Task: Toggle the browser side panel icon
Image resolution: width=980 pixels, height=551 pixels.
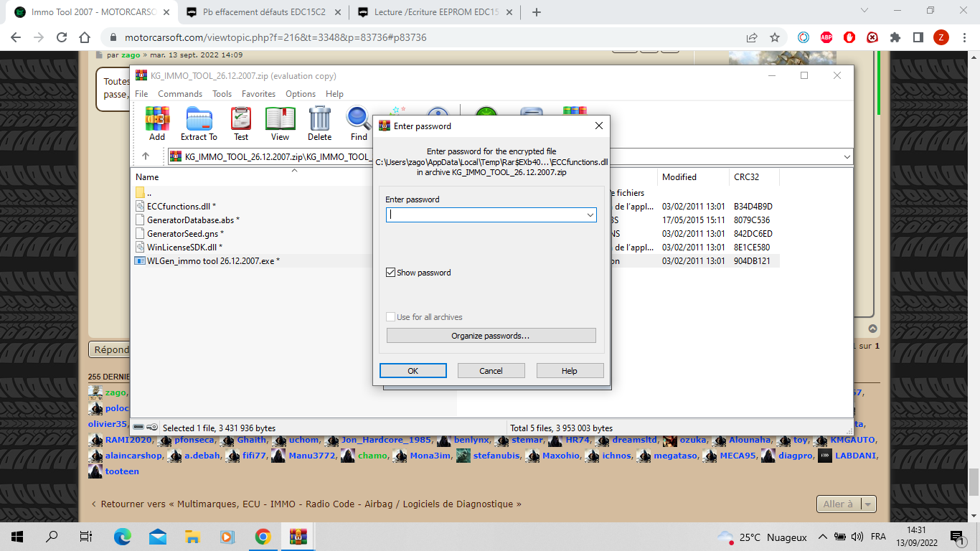Action: point(918,37)
